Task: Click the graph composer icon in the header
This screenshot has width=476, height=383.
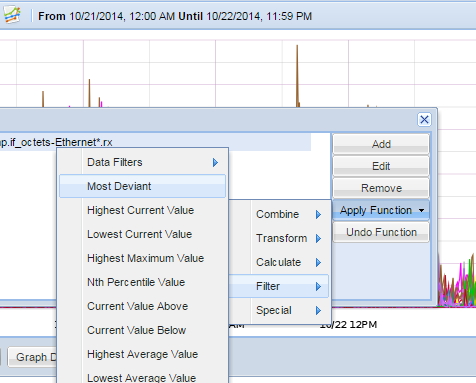Action: tap(12, 15)
